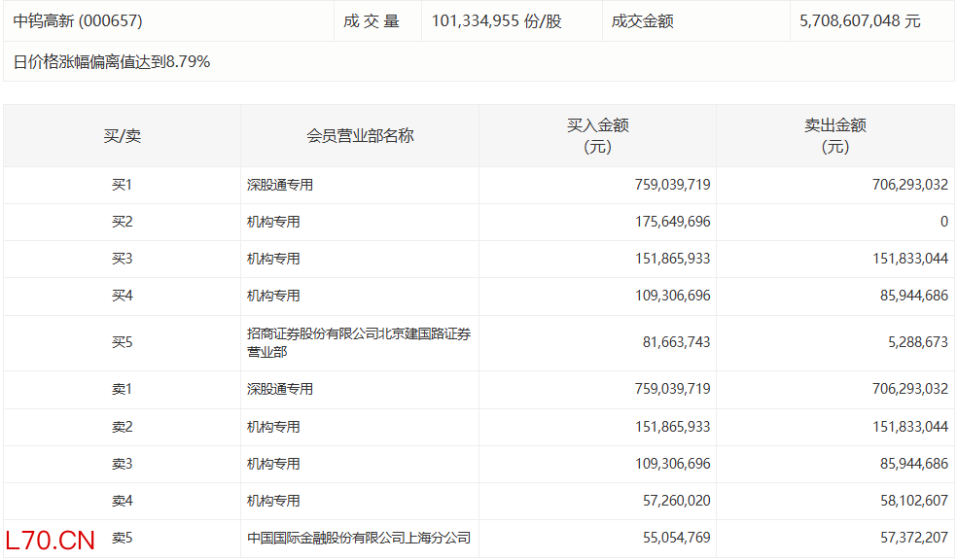Click the red L70.CN watermark
The width and height of the screenshot is (957, 560).
point(50,541)
